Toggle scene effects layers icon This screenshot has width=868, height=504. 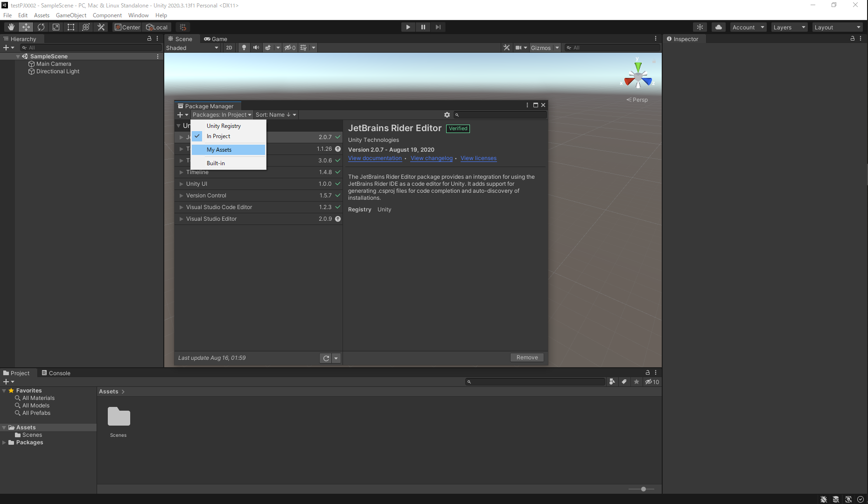click(x=268, y=48)
